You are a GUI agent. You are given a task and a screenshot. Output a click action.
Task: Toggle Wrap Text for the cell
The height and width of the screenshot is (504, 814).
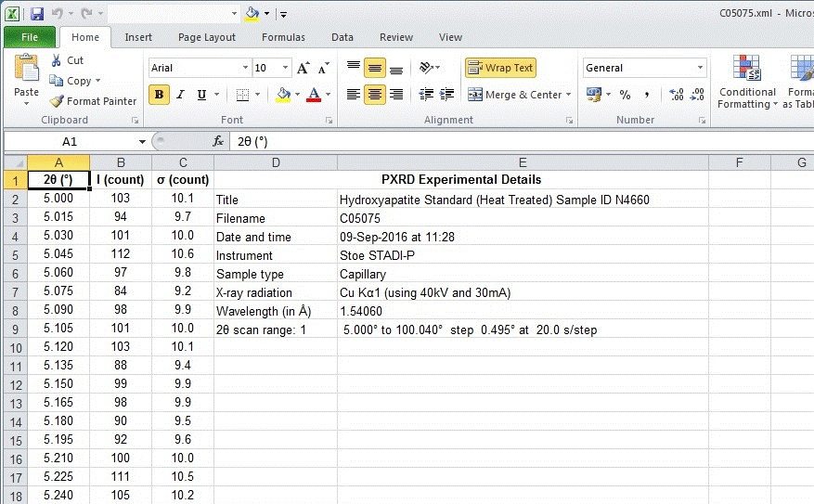(x=500, y=68)
